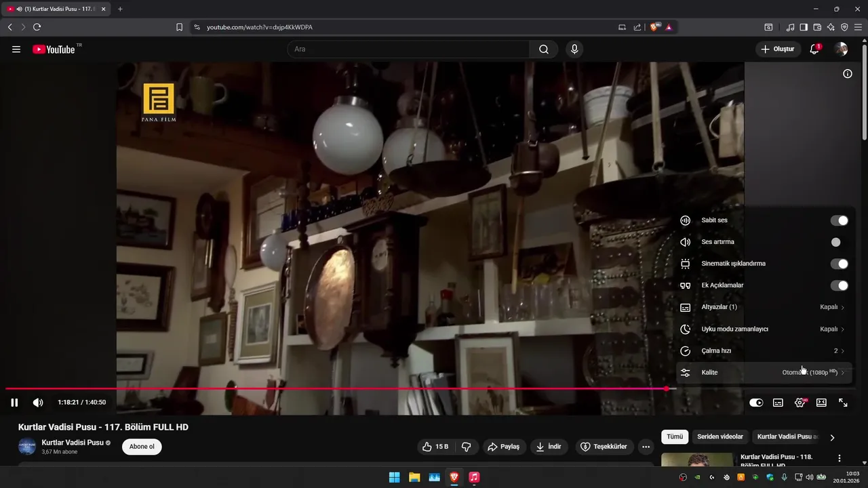The image size is (868, 488).
Task: Open Brave VPN shield icon
Action: point(844,27)
